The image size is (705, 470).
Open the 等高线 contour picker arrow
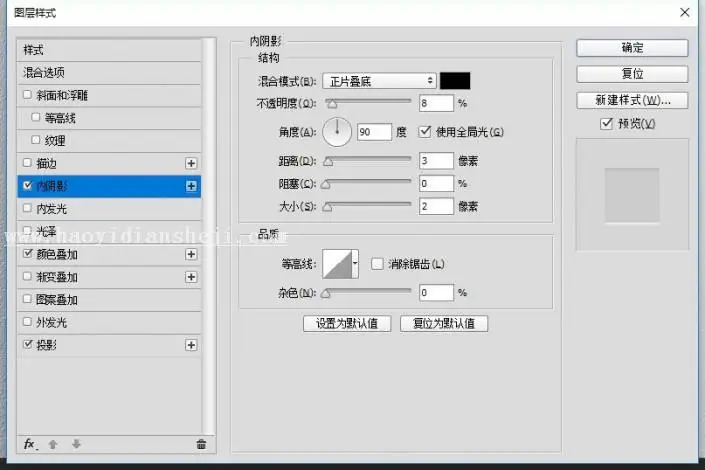pyautogui.click(x=355, y=264)
